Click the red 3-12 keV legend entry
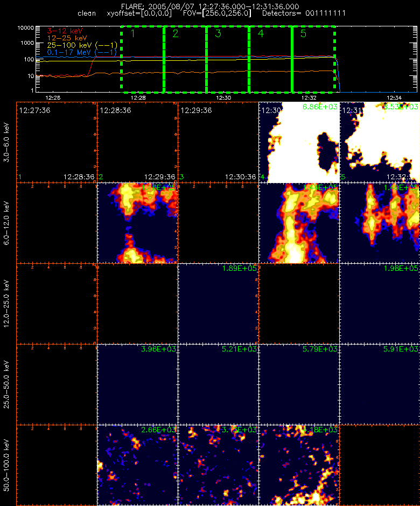The height and width of the screenshot is (506, 420). tap(65, 31)
